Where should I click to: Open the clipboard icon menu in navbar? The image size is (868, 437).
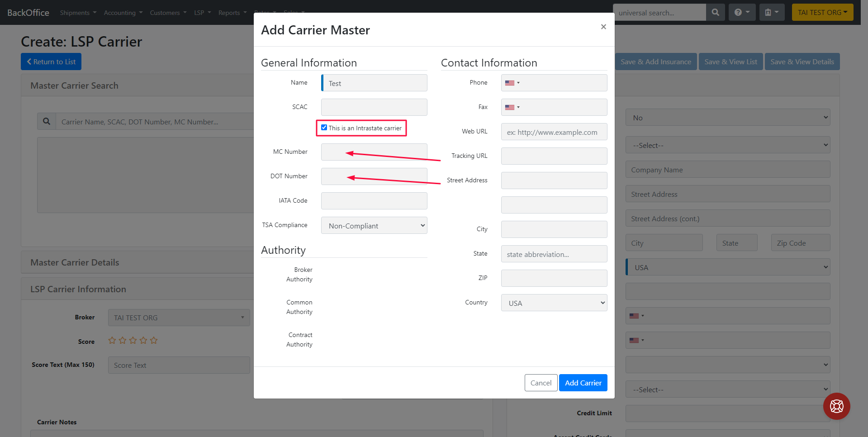coord(771,12)
